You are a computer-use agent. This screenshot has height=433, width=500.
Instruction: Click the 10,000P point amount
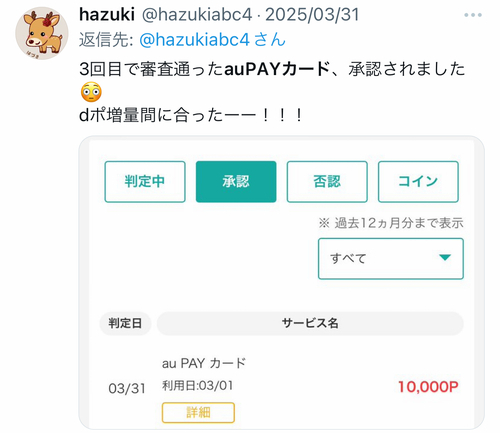point(428,387)
